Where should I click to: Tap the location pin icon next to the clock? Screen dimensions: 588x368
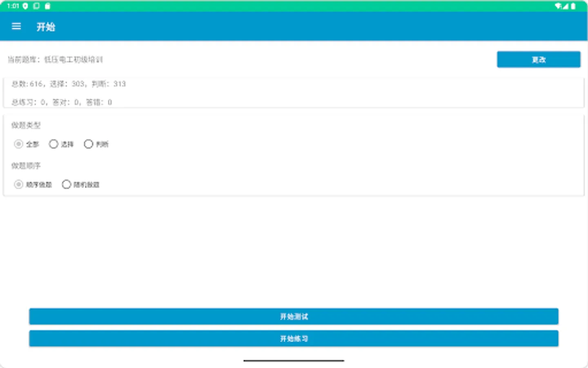pos(25,6)
